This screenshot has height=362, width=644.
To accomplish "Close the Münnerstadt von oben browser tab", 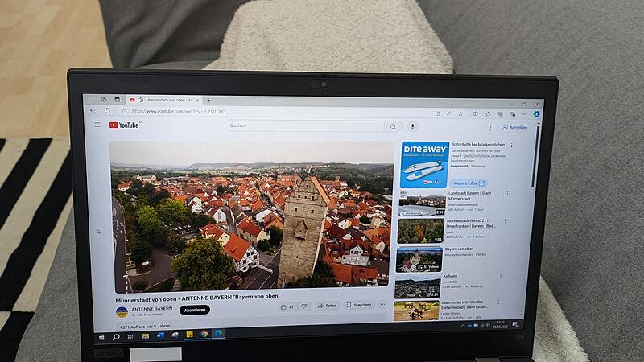I will [197, 100].
